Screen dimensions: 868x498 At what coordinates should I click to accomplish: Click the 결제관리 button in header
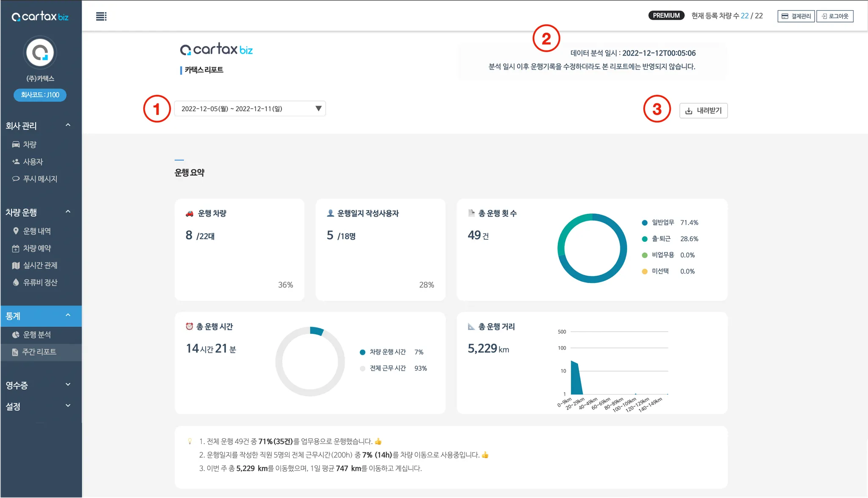[x=796, y=16]
